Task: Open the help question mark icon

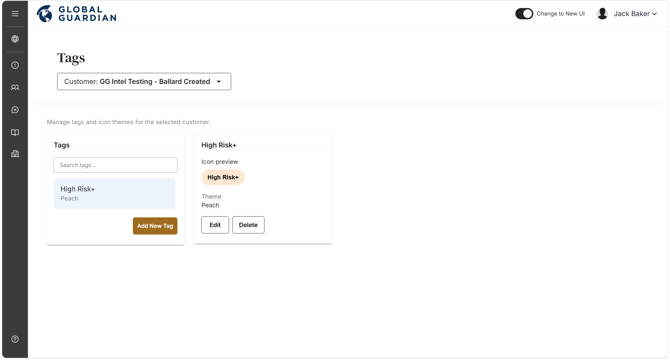Action: (x=15, y=339)
